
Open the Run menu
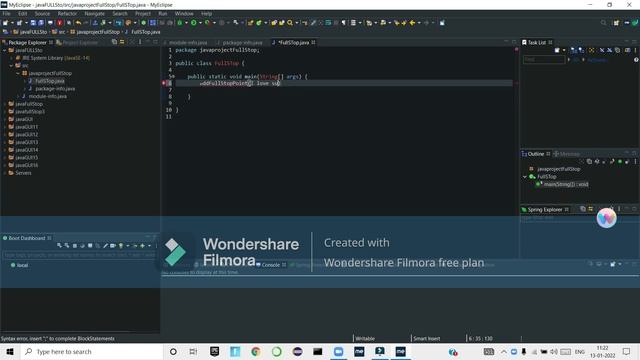(x=162, y=13)
